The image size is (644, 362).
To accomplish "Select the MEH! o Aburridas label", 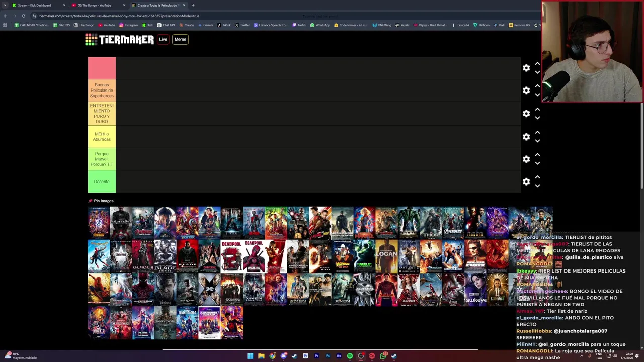I will point(102,136).
